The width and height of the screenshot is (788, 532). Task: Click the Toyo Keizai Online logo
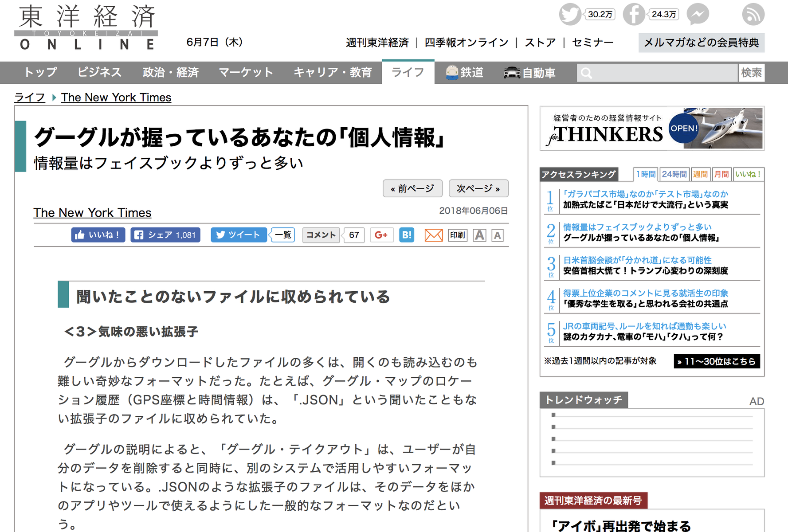click(86, 27)
